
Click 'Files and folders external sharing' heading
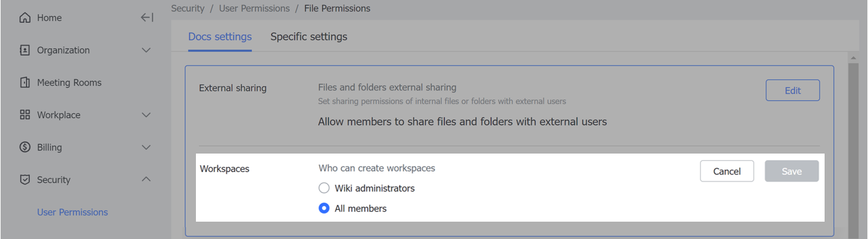point(387,87)
